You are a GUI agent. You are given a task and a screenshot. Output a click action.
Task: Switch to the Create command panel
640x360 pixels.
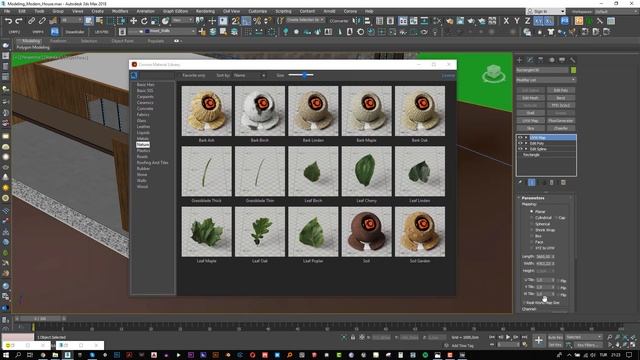(x=519, y=60)
